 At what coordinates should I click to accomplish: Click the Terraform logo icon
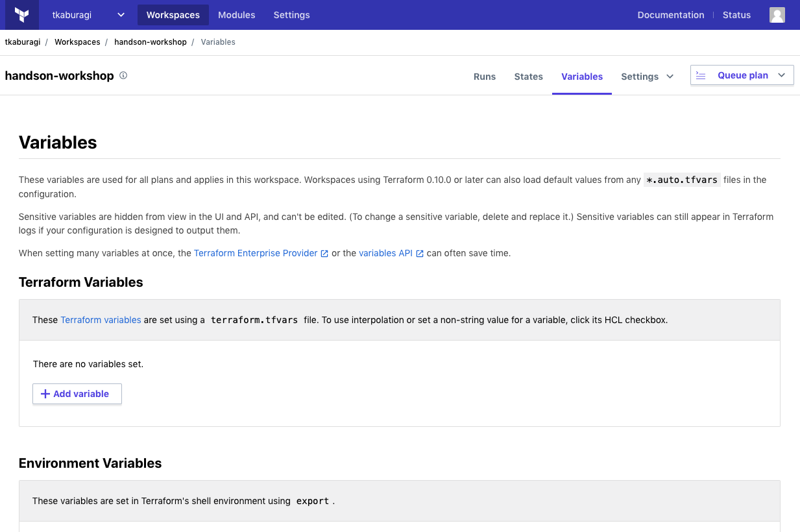(x=22, y=15)
